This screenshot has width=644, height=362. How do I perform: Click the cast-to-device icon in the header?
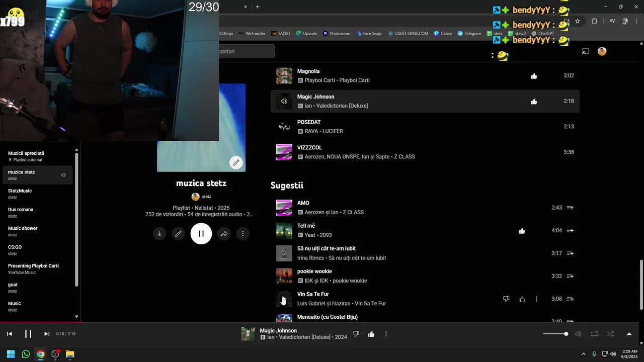586,51
